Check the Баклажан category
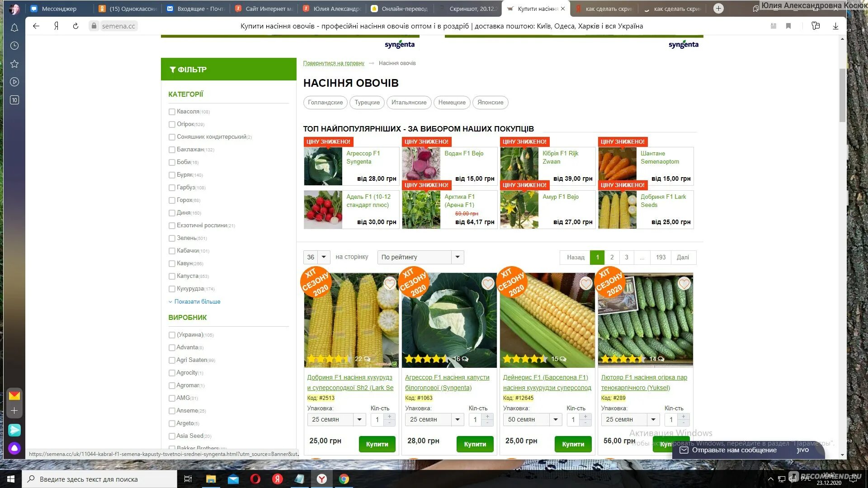The image size is (868, 488). coord(172,150)
